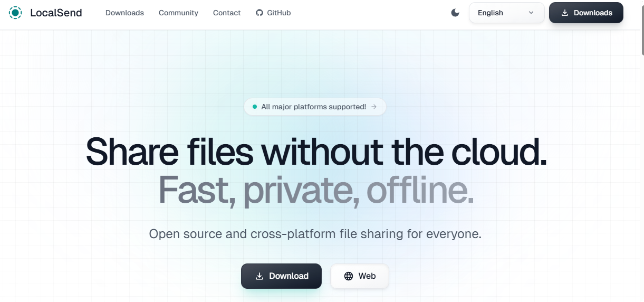
Task: Go to the Community page
Action: pyautogui.click(x=178, y=13)
